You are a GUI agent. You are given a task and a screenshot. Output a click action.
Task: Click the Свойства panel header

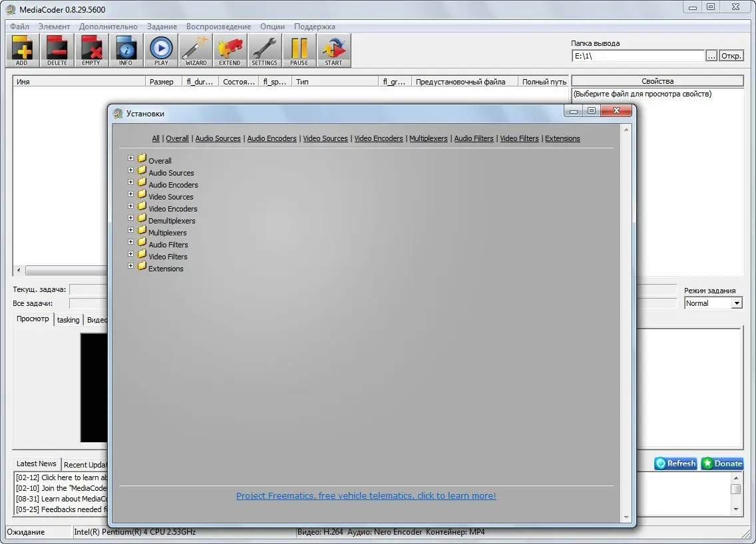tap(658, 81)
